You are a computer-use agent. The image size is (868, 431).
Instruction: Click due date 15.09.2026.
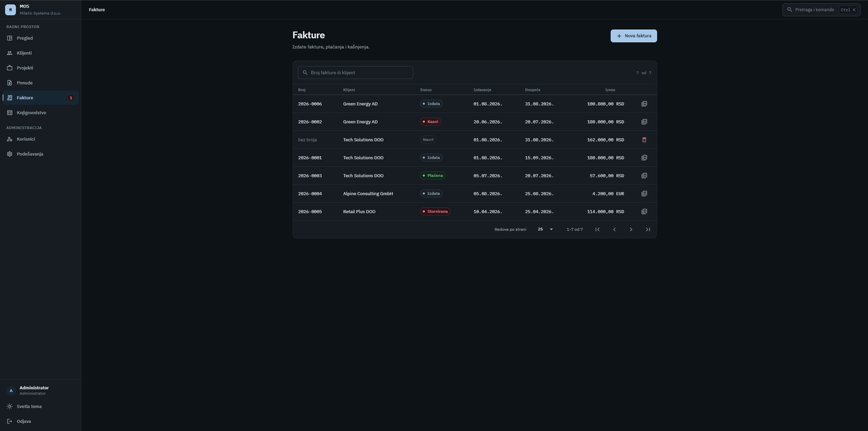coord(539,158)
